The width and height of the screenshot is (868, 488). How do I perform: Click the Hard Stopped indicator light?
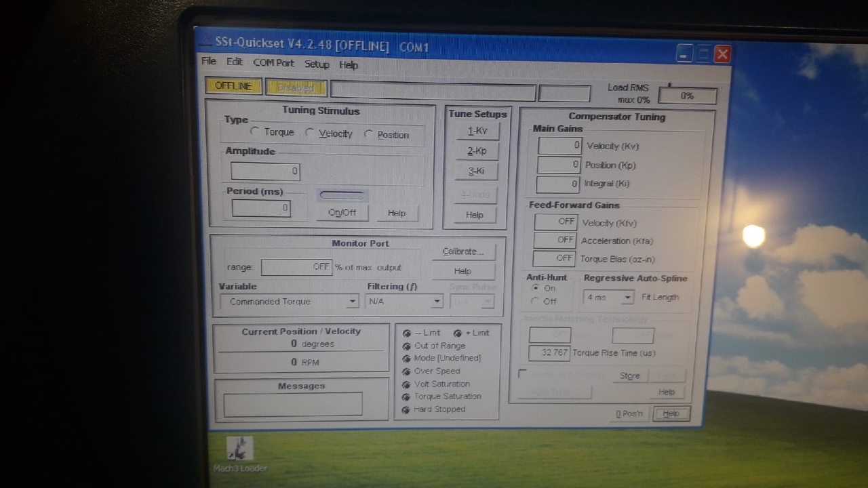[407, 410]
